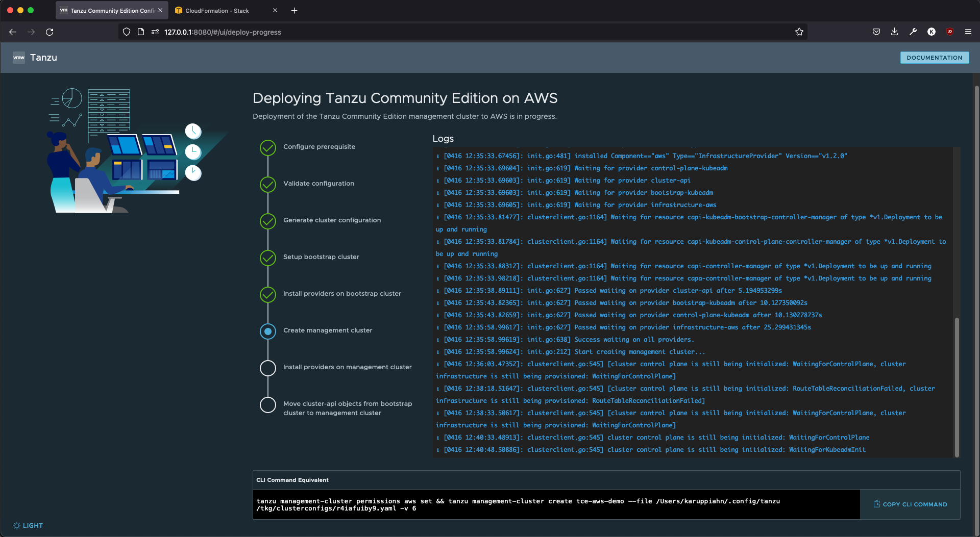Click the 'Setup bootstrap cluster' step label

321,257
